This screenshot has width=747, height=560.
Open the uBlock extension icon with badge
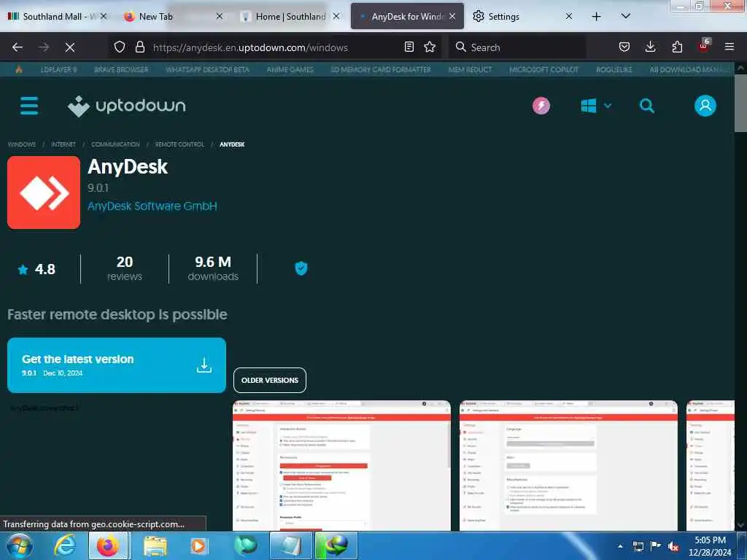click(704, 46)
